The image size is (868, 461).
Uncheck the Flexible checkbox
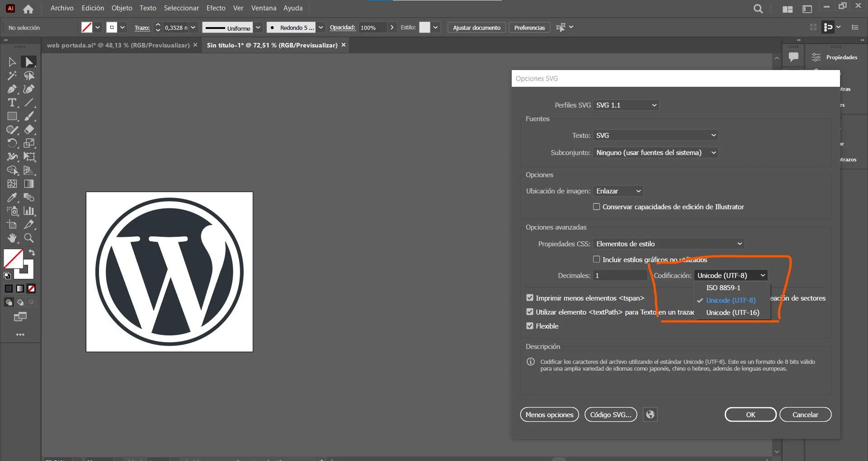pyautogui.click(x=530, y=326)
